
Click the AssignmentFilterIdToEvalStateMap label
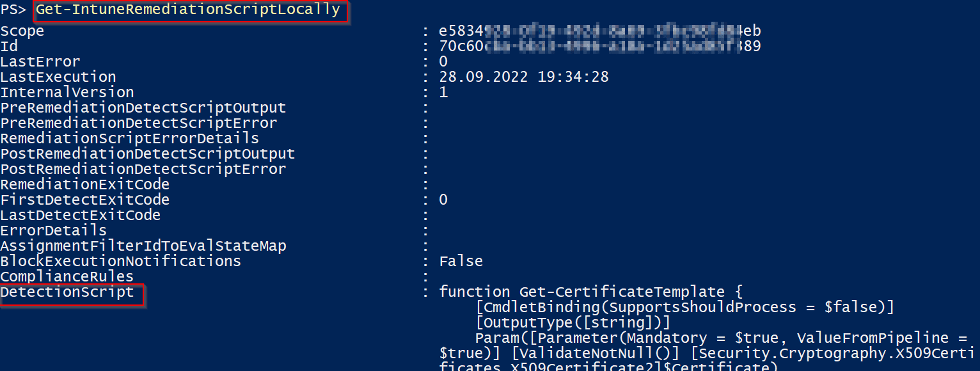click(x=143, y=246)
